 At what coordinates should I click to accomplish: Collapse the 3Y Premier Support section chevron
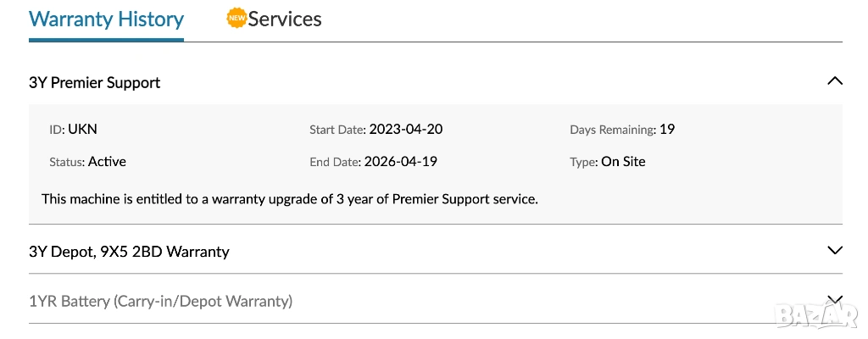(834, 81)
